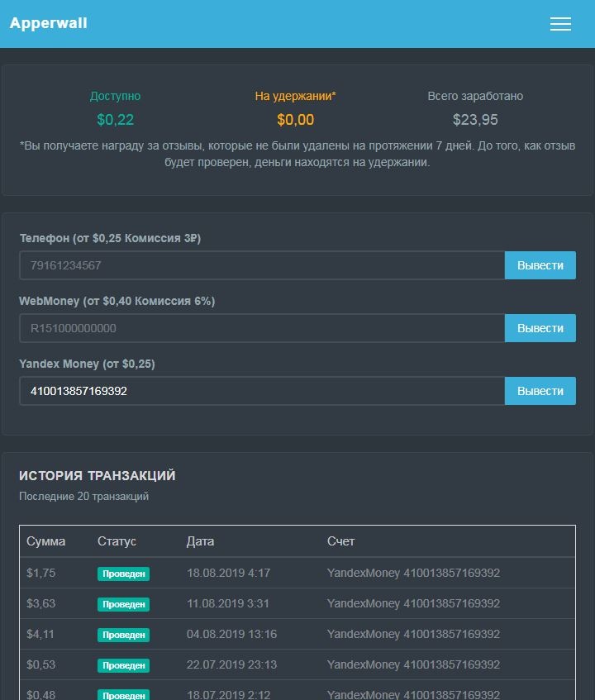Click the Сумма column header
The height and width of the screenshot is (700, 595).
46,541
